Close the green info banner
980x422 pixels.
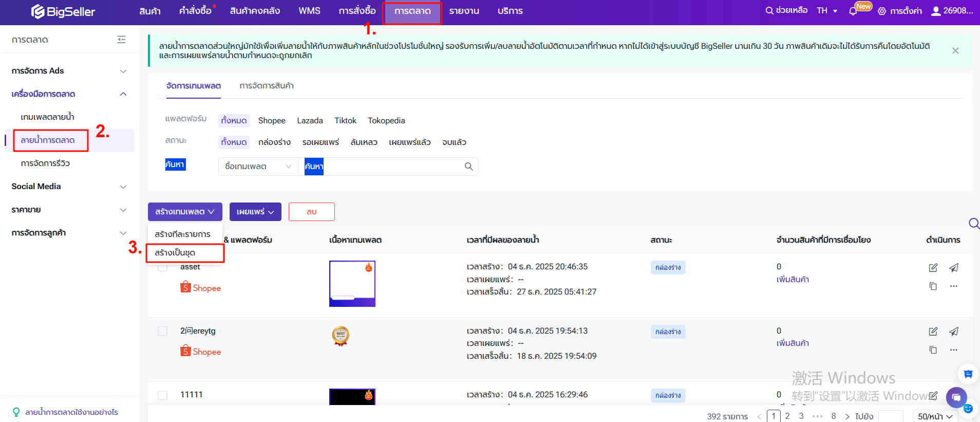[x=955, y=51]
